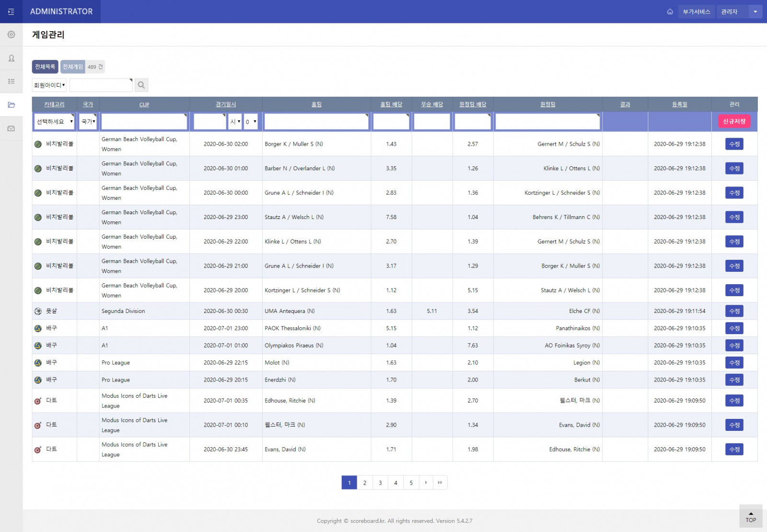Open the member user icon in sidebar
This screenshot has height=532, width=767.
click(x=11, y=58)
